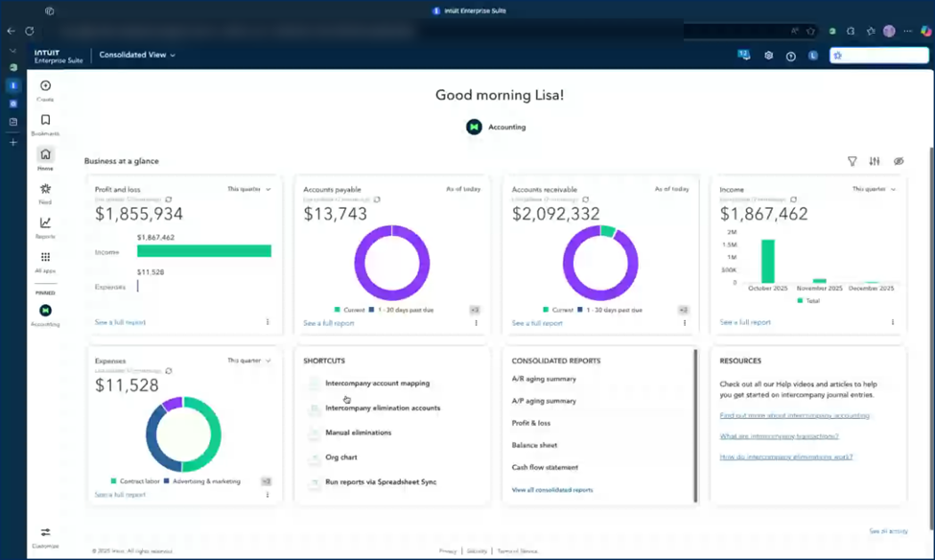Open settings gear in top header

point(768,56)
